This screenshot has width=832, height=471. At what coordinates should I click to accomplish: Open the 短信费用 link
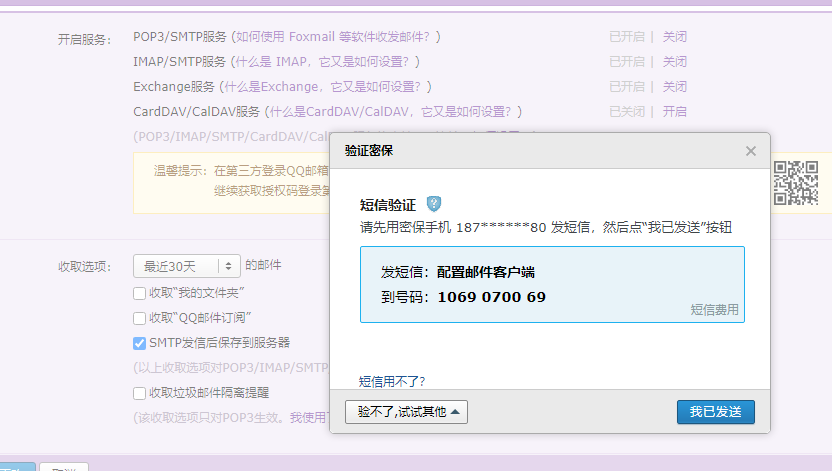(x=714, y=310)
